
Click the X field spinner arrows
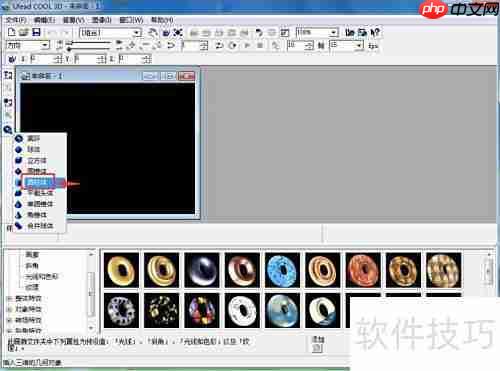(59, 59)
